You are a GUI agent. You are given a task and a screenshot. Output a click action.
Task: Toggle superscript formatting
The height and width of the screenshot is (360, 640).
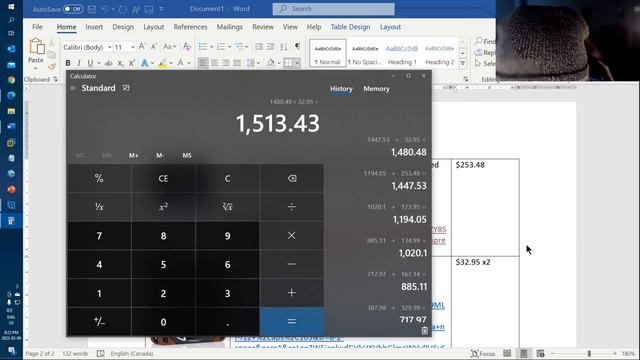click(131, 63)
